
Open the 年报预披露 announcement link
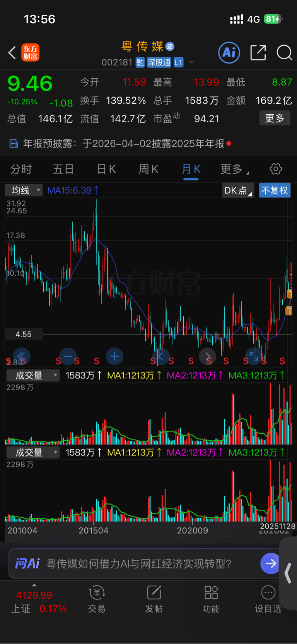click(x=124, y=144)
